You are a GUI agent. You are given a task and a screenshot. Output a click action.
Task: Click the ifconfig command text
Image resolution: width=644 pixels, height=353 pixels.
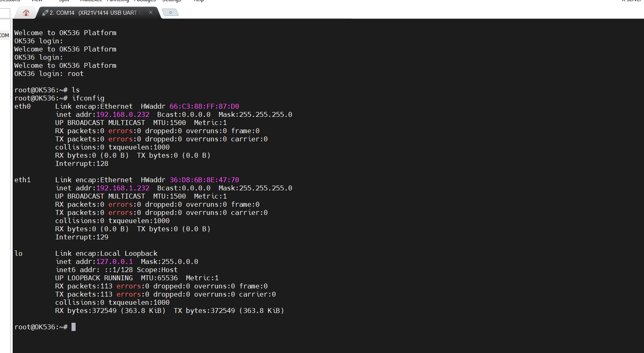[88, 98]
